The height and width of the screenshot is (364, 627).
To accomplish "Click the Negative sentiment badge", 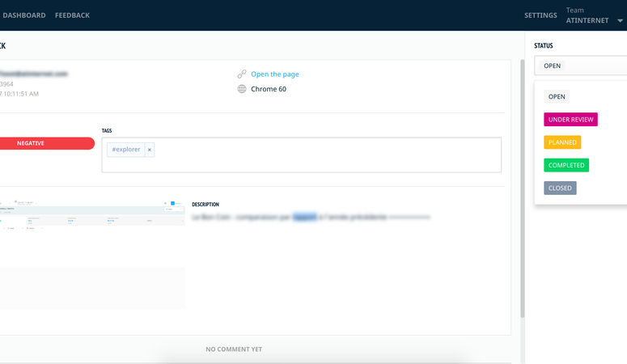I will coord(46,143).
